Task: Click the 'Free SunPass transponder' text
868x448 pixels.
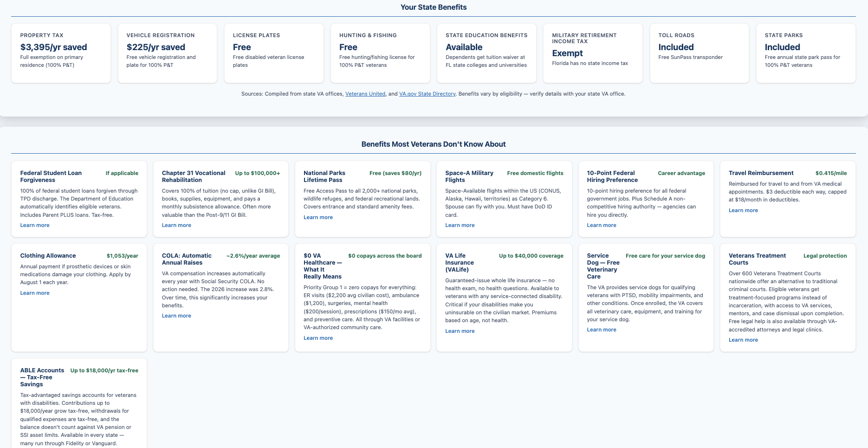Action: (x=690, y=57)
